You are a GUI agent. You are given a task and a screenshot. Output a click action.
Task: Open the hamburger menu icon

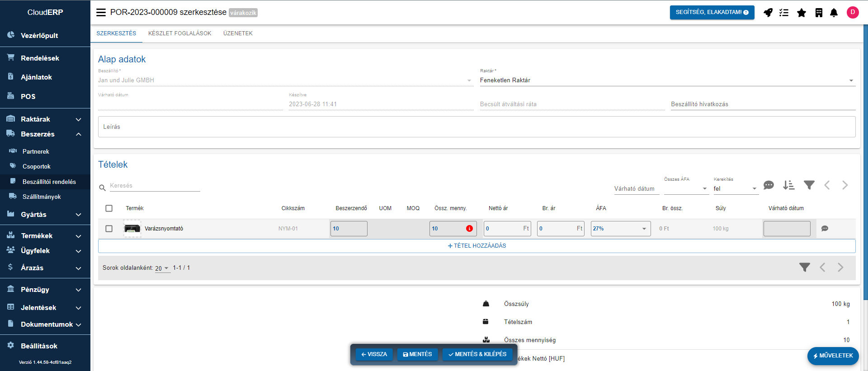101,13
